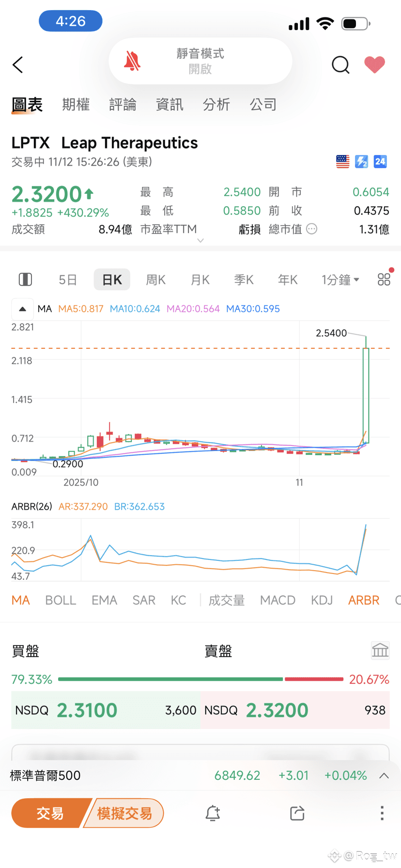Screen dimensions: 401x868
Task: Select the 年K chart range
Action: tap(288, 279)
